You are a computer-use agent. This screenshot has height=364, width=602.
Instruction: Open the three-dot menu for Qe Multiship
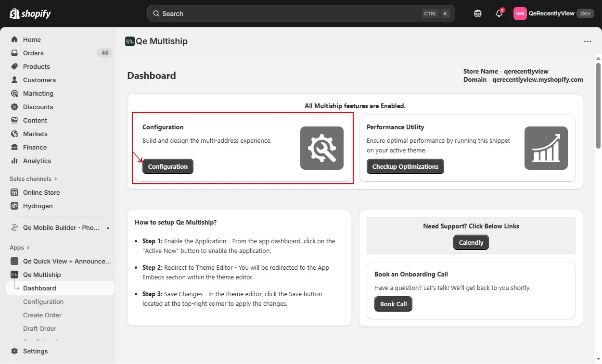coord(588,41)
